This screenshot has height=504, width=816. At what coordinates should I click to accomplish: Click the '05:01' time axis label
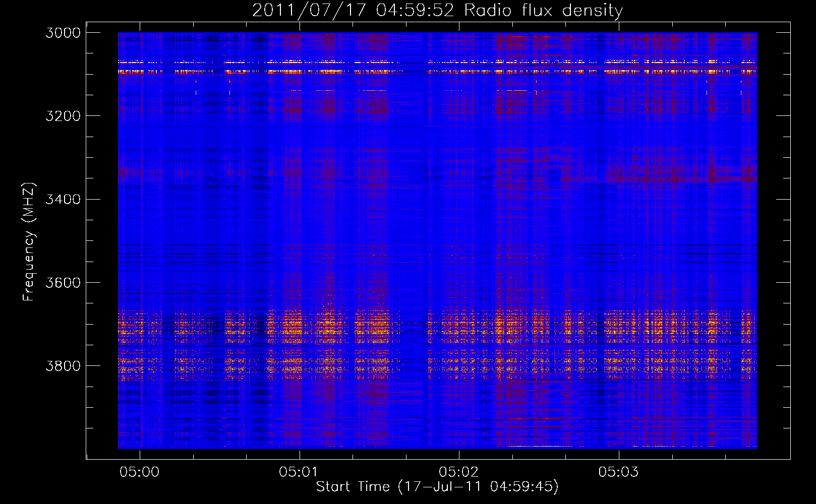pyautogui.click(x=299, y=472)
